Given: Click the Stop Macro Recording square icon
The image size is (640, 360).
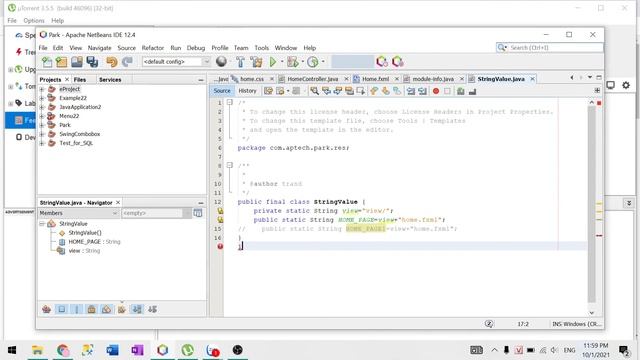Looking at the screenshot, I should 447,91.
